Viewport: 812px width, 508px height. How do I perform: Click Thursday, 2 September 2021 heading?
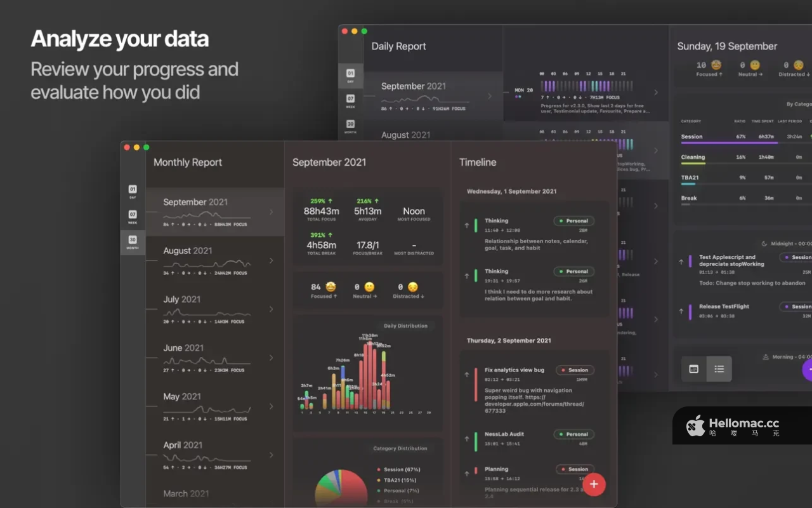coord(509,340)
